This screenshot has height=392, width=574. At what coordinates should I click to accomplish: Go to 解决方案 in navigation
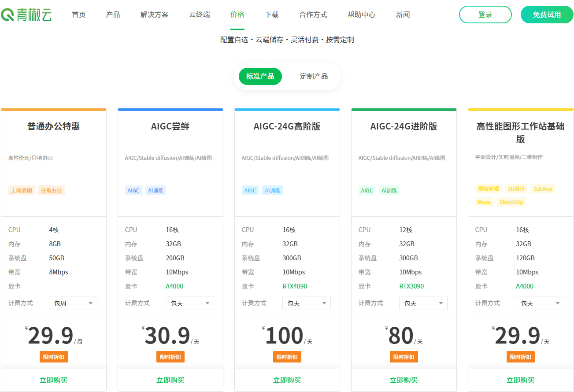point(155,15)
